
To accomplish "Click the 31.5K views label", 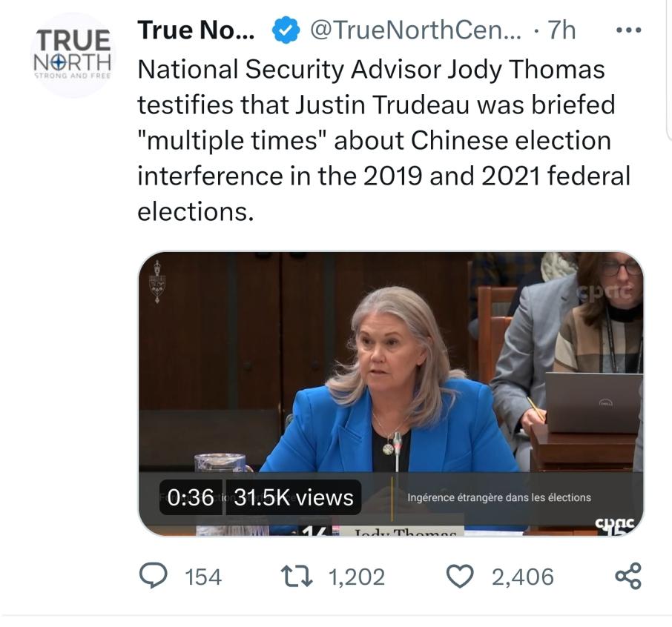I will point(294,497).
